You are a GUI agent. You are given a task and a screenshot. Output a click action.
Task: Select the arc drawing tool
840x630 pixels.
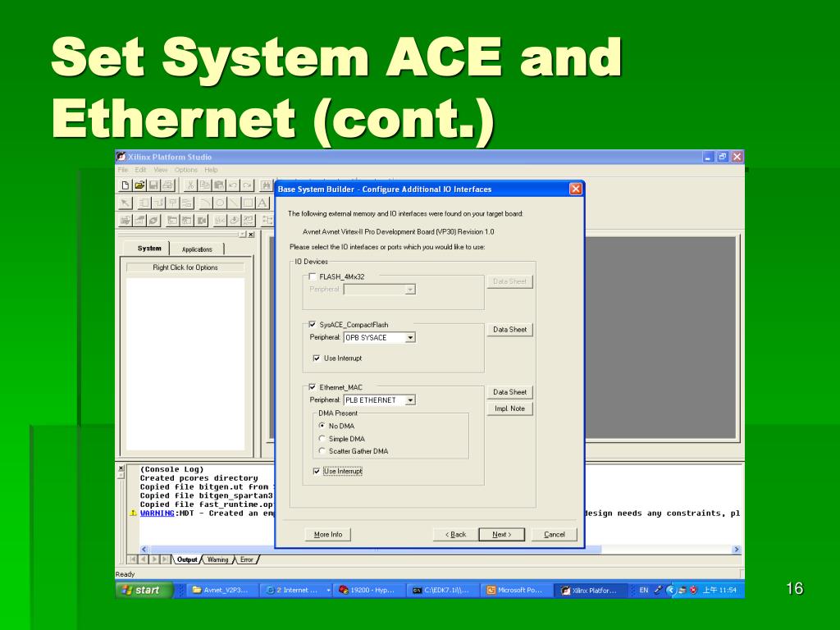click(205, 203)
